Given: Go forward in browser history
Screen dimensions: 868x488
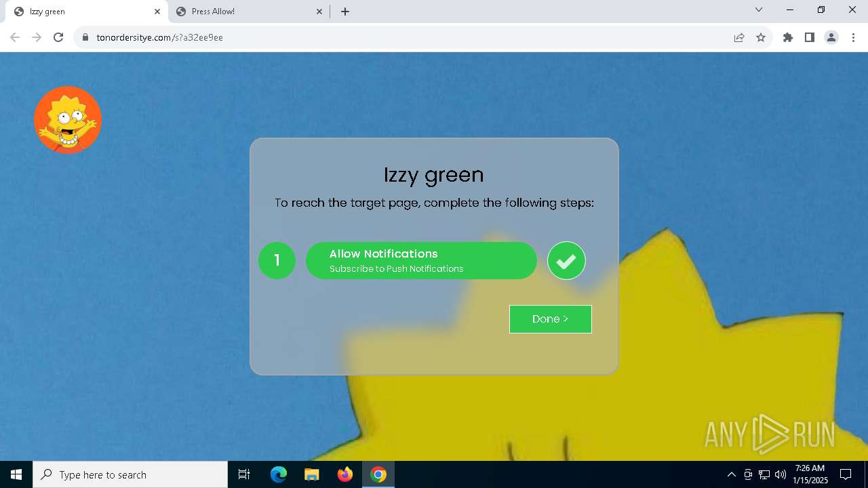Looking at the screenshot, I should [x=37, y=37].
